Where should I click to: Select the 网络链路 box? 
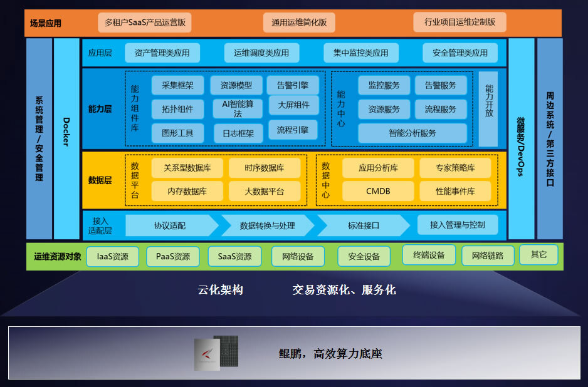pos(488,256)
